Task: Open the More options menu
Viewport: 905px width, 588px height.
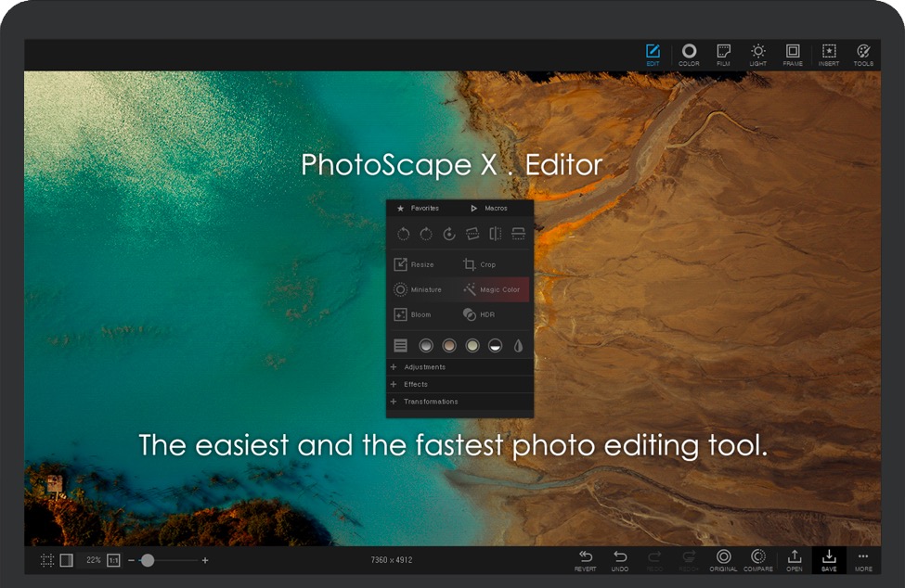Action: pyautogui.click(x=863, y=559)
